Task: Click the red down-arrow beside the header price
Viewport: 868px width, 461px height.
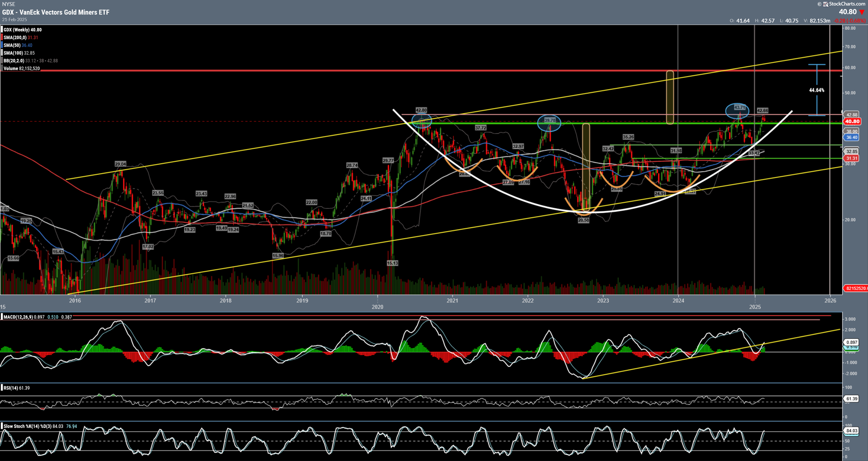Action: (862, 12)
